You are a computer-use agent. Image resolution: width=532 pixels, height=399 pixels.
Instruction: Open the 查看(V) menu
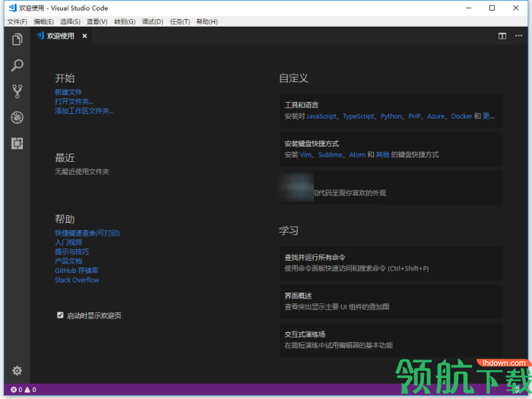(x=97, y=22)
